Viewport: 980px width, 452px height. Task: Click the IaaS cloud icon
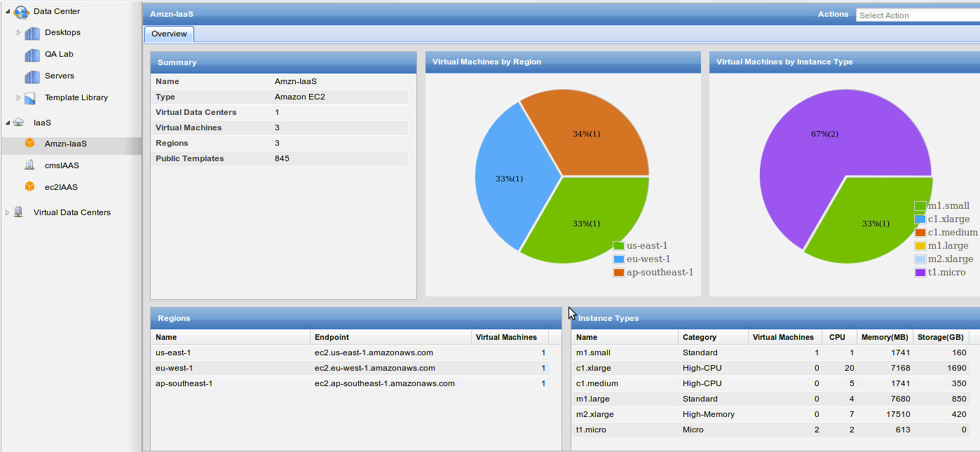click(19, 123)
